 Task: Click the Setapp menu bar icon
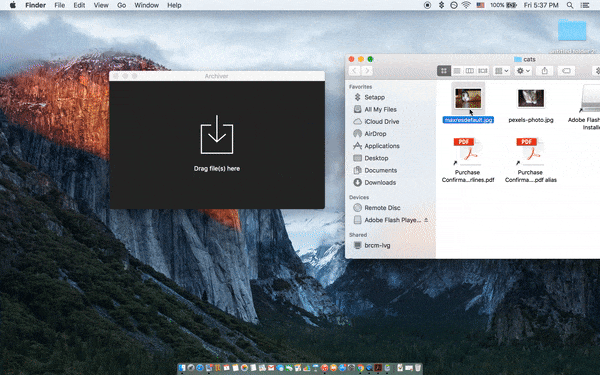[x=441, y=5]
